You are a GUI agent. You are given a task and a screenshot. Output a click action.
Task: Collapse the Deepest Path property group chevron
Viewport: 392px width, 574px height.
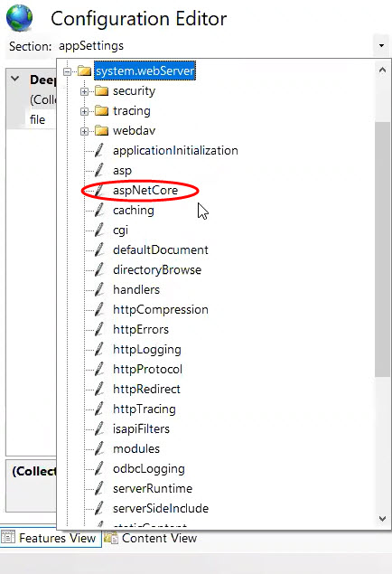(x=15, y=79)
